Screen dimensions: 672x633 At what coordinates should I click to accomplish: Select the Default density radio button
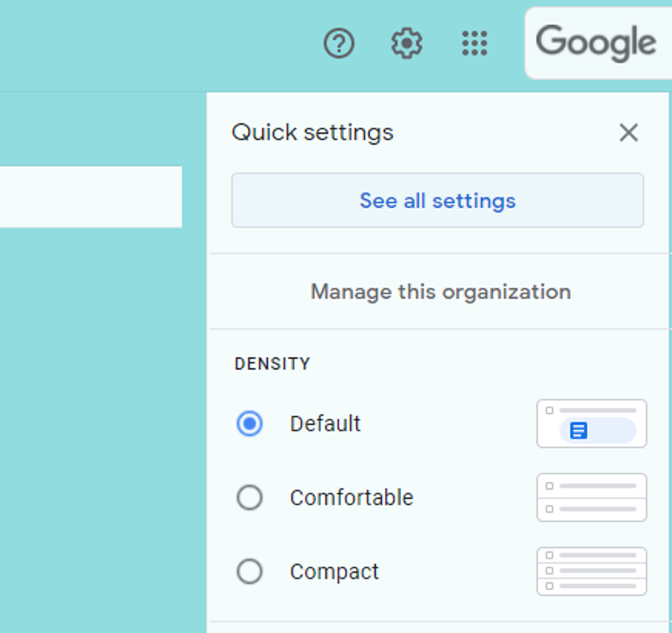click(250, 424)
